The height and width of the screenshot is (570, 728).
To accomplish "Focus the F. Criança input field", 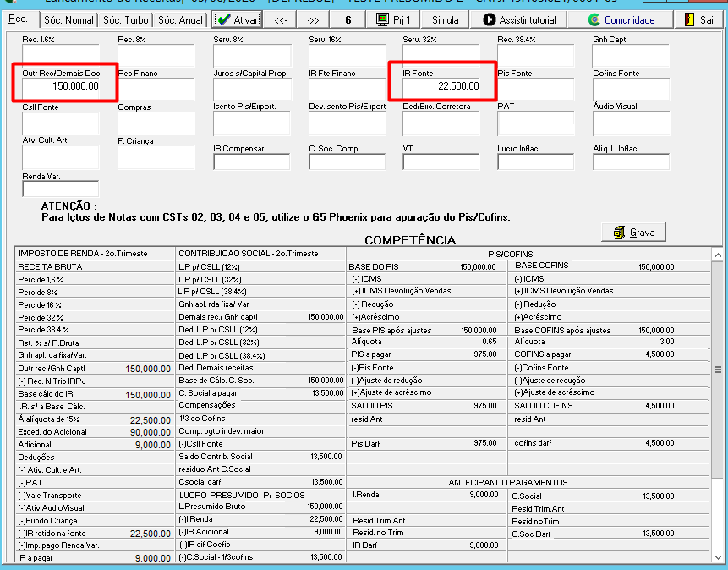I will pos(156,157).
